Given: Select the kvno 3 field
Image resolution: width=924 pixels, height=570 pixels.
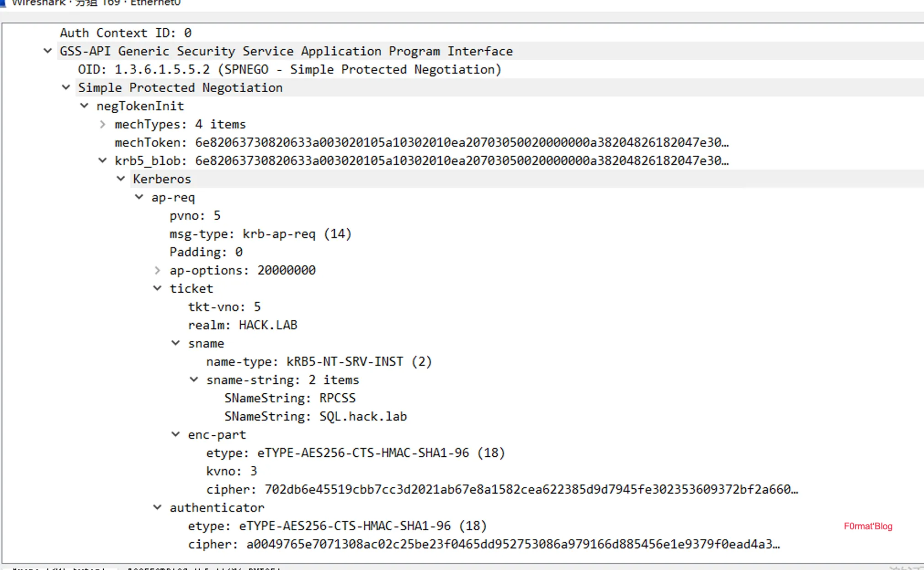Looking at the screenshot, I should [x=231, y=471].
